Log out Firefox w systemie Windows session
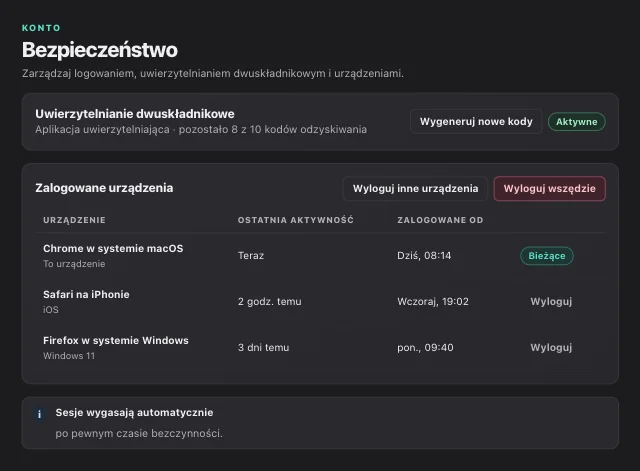This screenshot has height=471, width=640. (551, 348)
